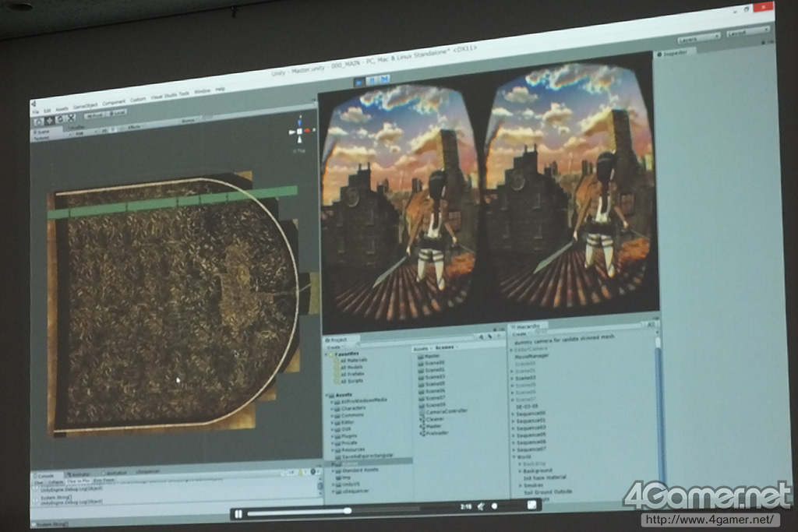The image size is (798, 532).
Task: Toggle the Pivot handle position button
Action: point(94,115)
